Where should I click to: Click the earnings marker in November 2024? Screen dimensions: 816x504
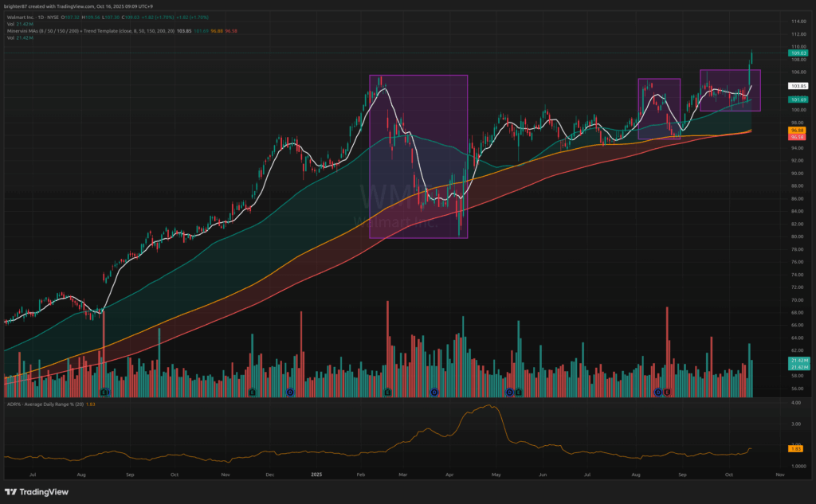[252, 392]
